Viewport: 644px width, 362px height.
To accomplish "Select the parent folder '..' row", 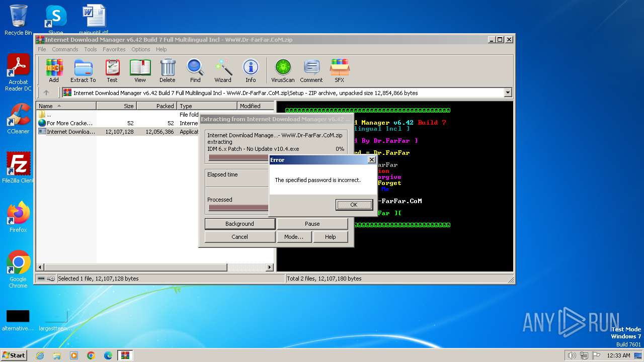I will pyautogui.click(x=118, y=115).
